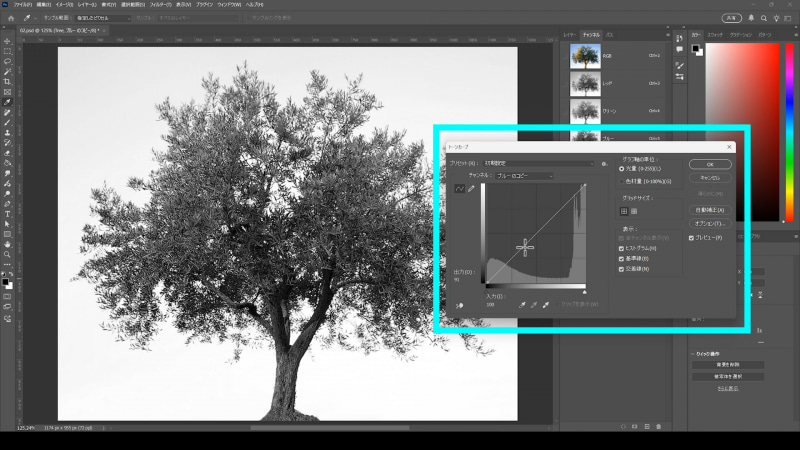Screen dimensions: 800x450
Task: Open the search icon in the top bar
Action: tap(764, 18)
